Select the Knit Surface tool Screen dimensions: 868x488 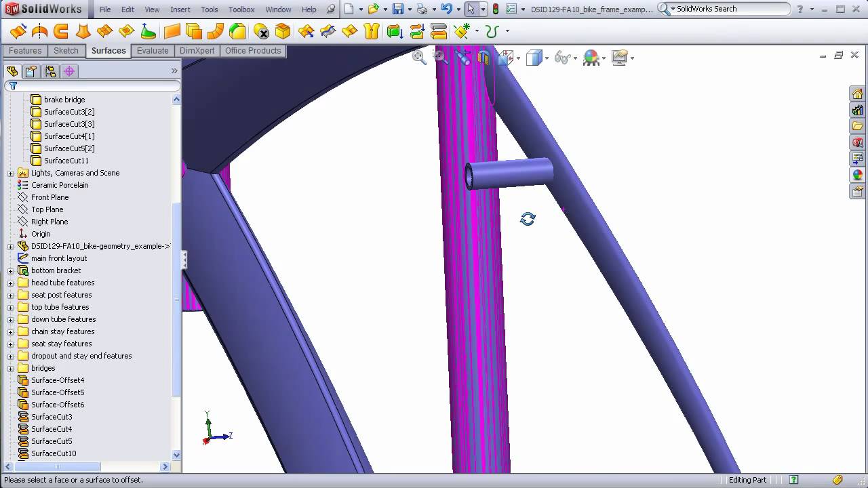tap(371, 31)
